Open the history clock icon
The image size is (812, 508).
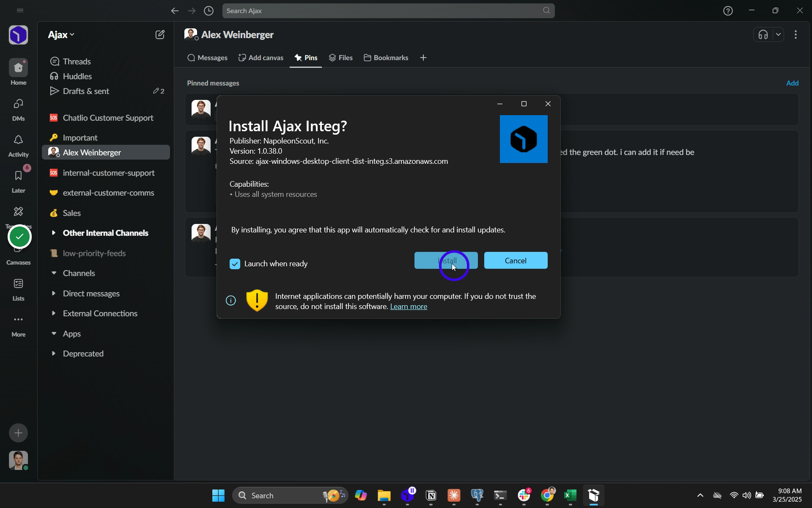pyautogui.click(x=208, y=11)
